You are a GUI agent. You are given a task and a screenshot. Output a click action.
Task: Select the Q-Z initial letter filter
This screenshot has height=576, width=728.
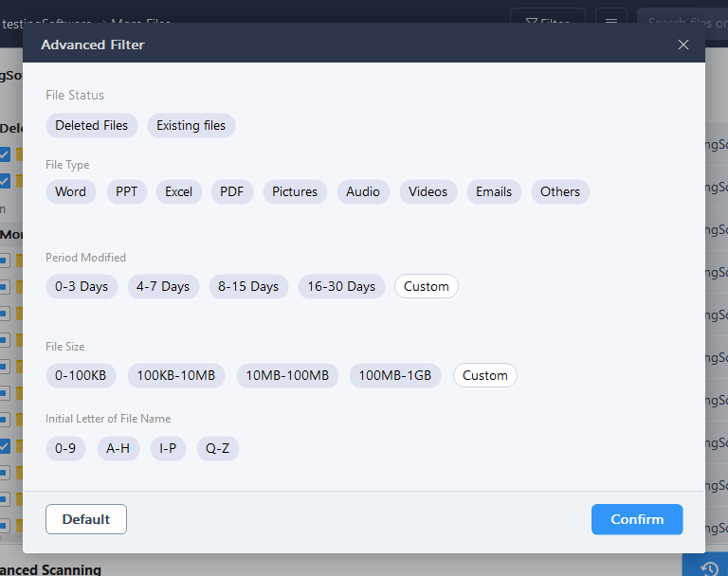[x=218, y=448]
